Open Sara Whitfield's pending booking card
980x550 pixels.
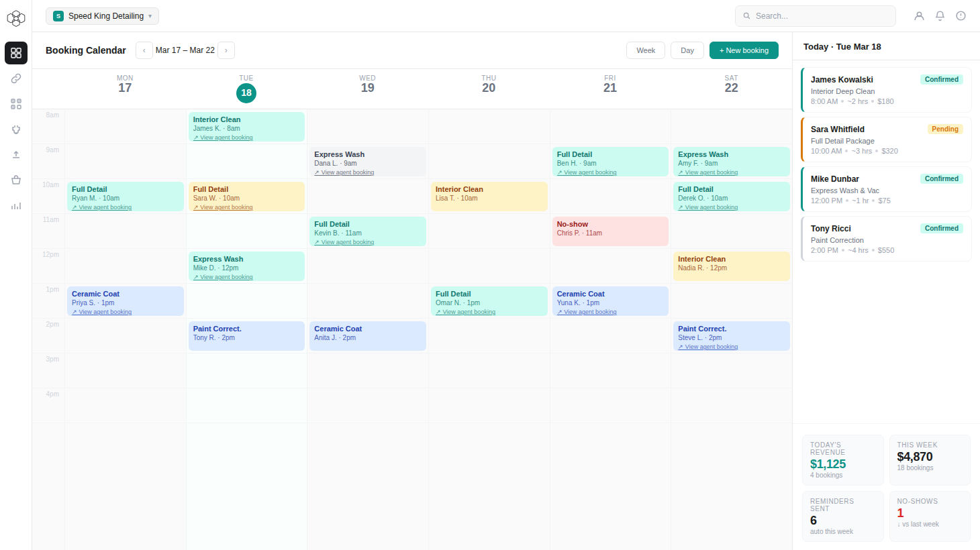886,140
